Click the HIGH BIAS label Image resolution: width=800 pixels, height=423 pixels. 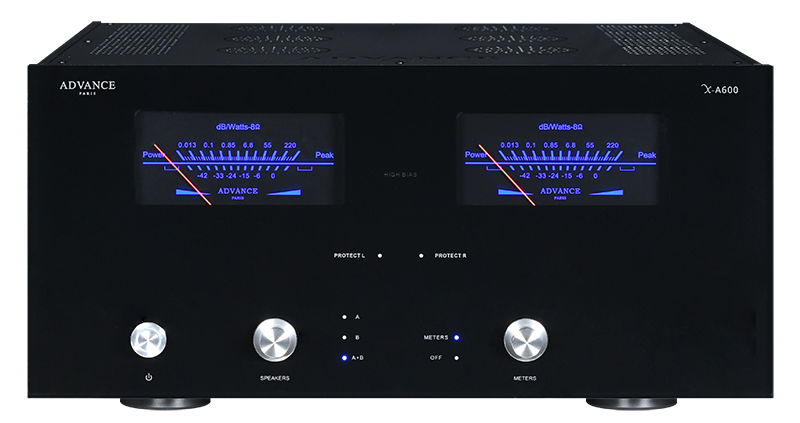(401, 175)
